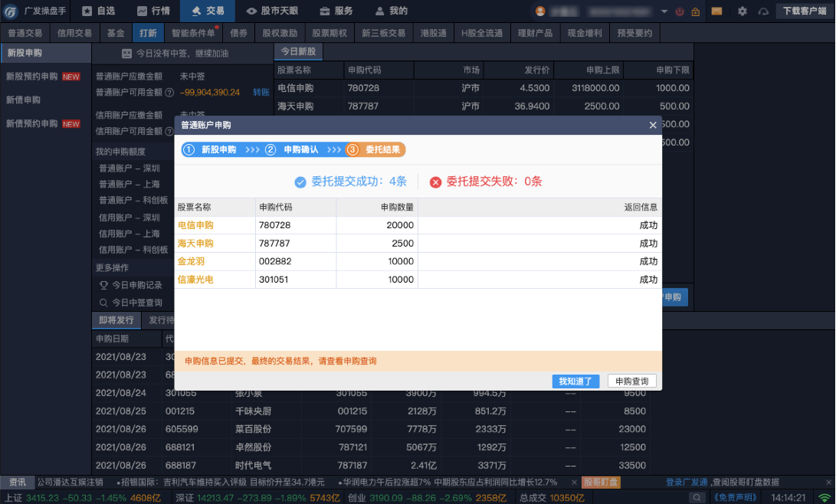
Task: Click step 3 委托结果 in wizard bar
Action: pyautogui.click(x=375, y=149)
